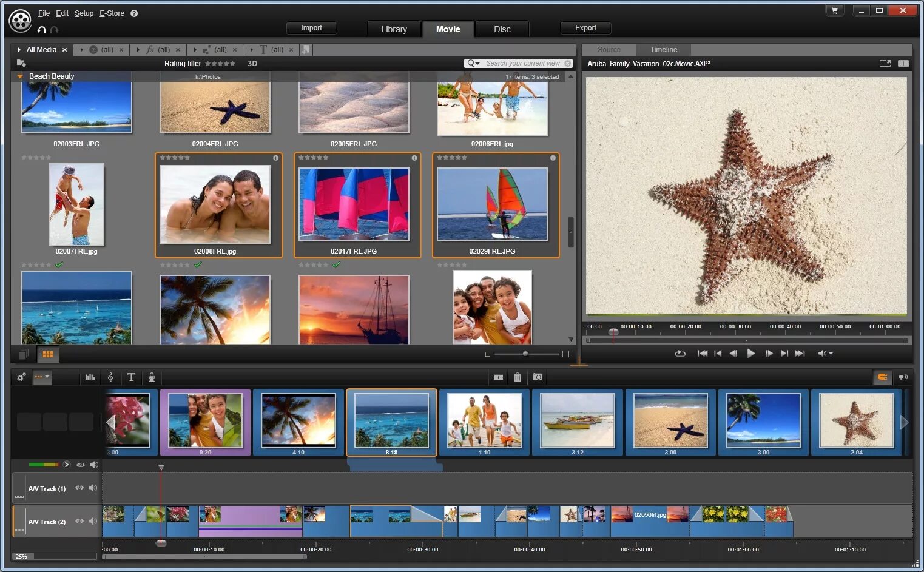Screen dimensions: 924x572
Task: Open the File menu
Action: [x=44, y=13]
